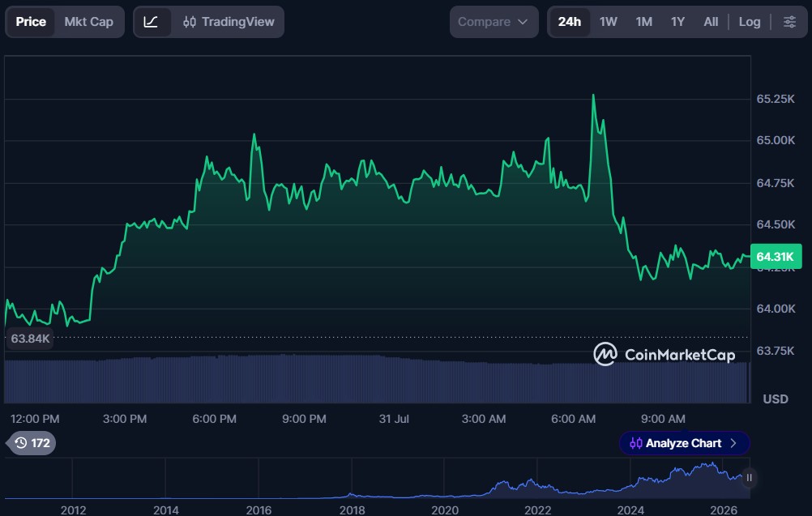Click the 65.00K axis label

[776, 140]
